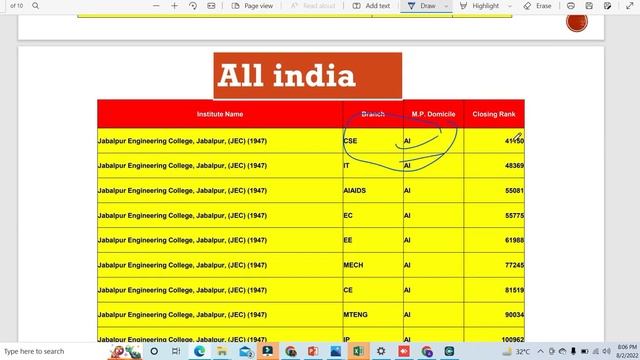The height and width of the screenshot is (360, 640).
Task: Open battery status in system tray
Action: point(584,351)
